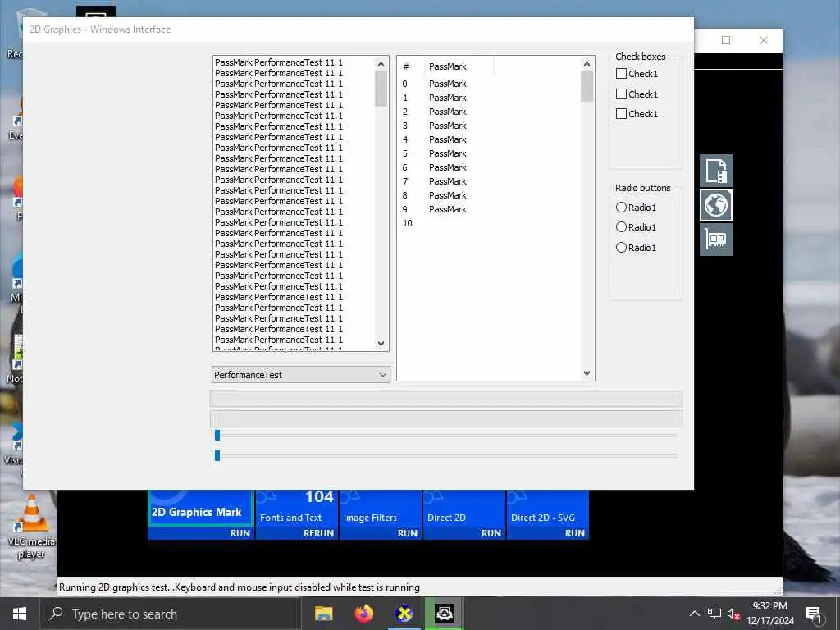Click the 'PassMark' column header

tap(459, 66)
